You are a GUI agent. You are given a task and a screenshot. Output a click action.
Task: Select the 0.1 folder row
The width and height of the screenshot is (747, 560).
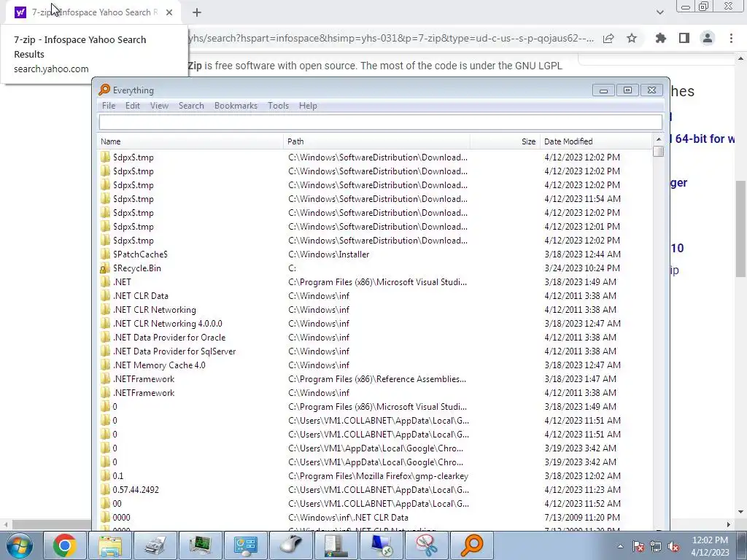tap(374, 475)
